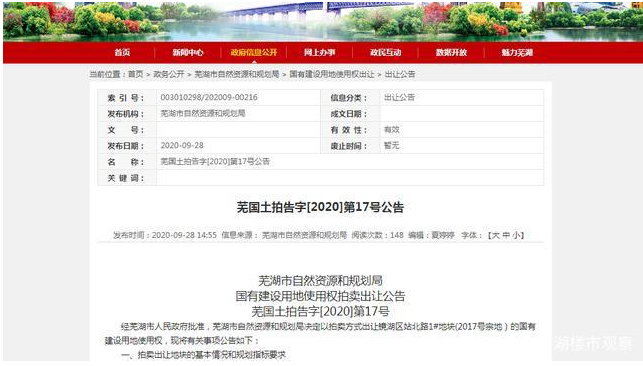Image resolution: width=643 pixels, height=366 pixels.
Task: Open the 数据开放 navigation item
Action: [451, 52]
